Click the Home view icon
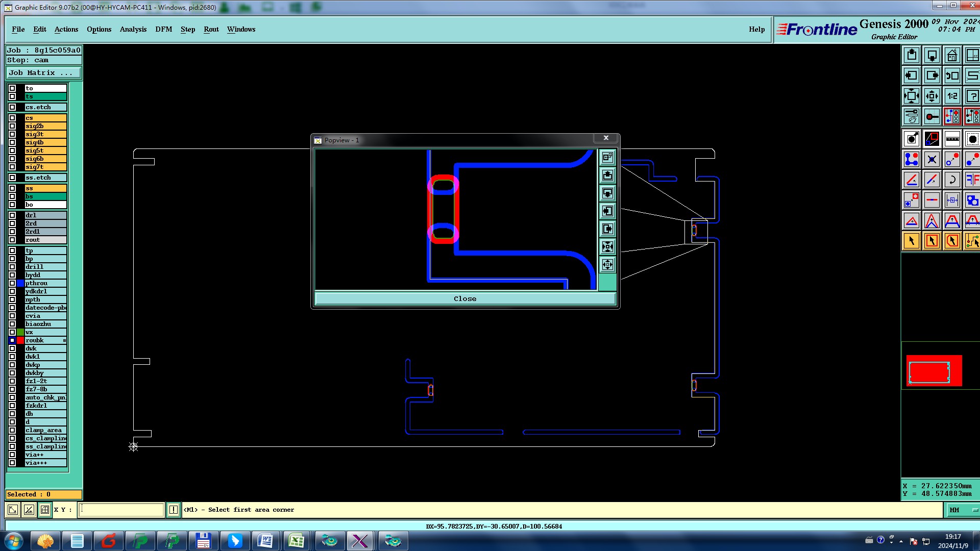Viewport: 980px width, 551px height. click(x=952, y=55)
